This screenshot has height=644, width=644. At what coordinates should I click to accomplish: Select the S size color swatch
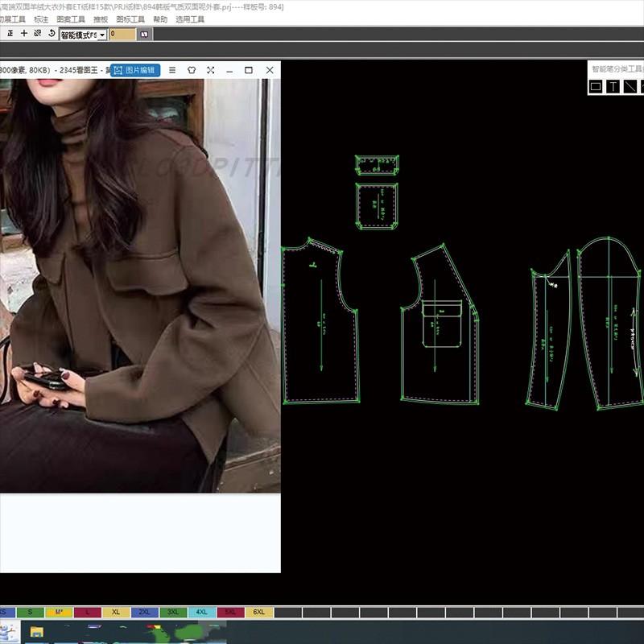coord(30,613)
